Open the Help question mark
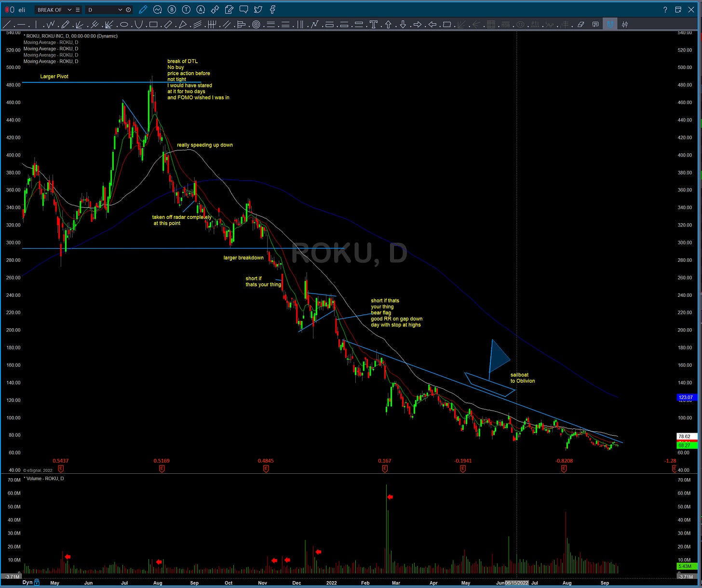The image size is (702, 588). [665, 10]
